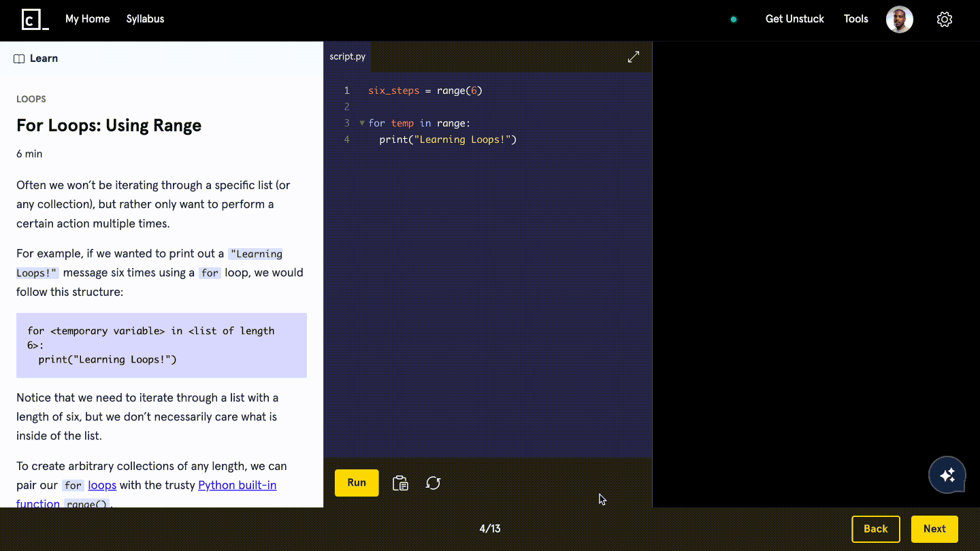Open the Tools dropdown menu
980x551 pixels.
click(856, 19)
